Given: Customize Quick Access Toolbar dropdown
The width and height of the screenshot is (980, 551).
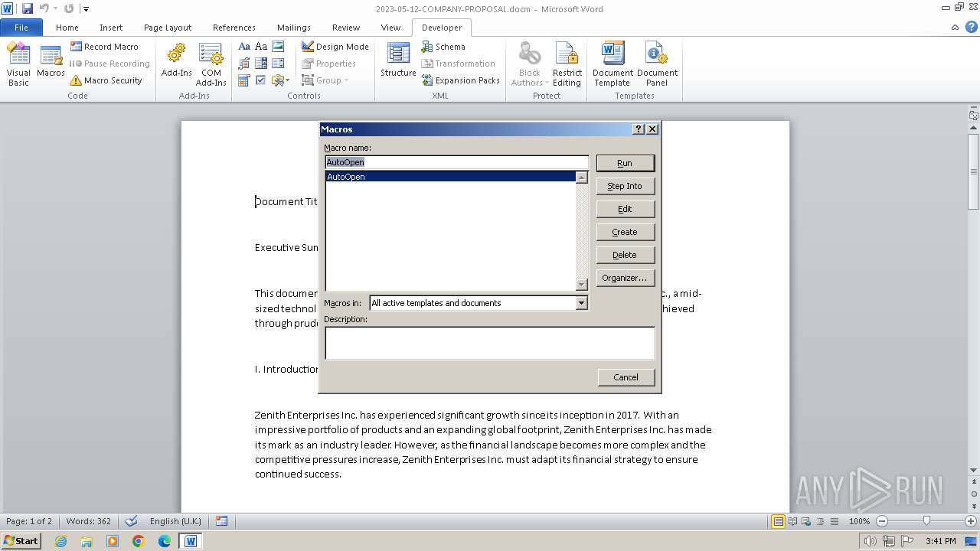Looking at the screenshot, I should (86, 9).
